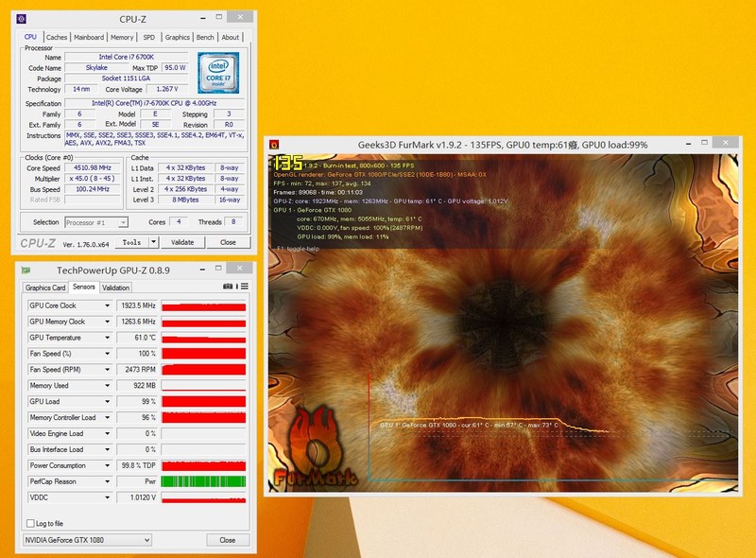Open the VDDC sensor dropdown
Image resolution: width=756 pixels, height=558 pixels.
pyautogui.click(x=107, y=497)
